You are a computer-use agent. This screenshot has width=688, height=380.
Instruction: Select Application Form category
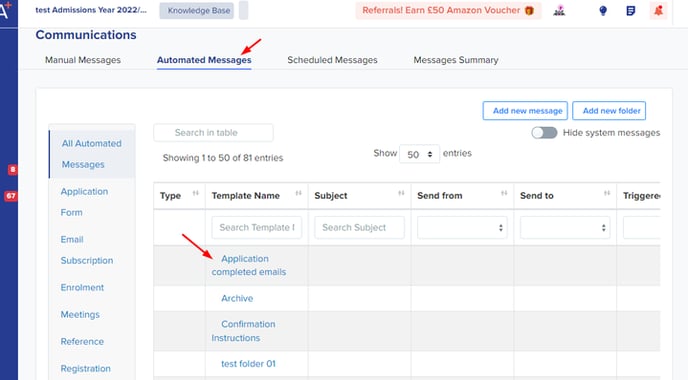click(84, 202)
